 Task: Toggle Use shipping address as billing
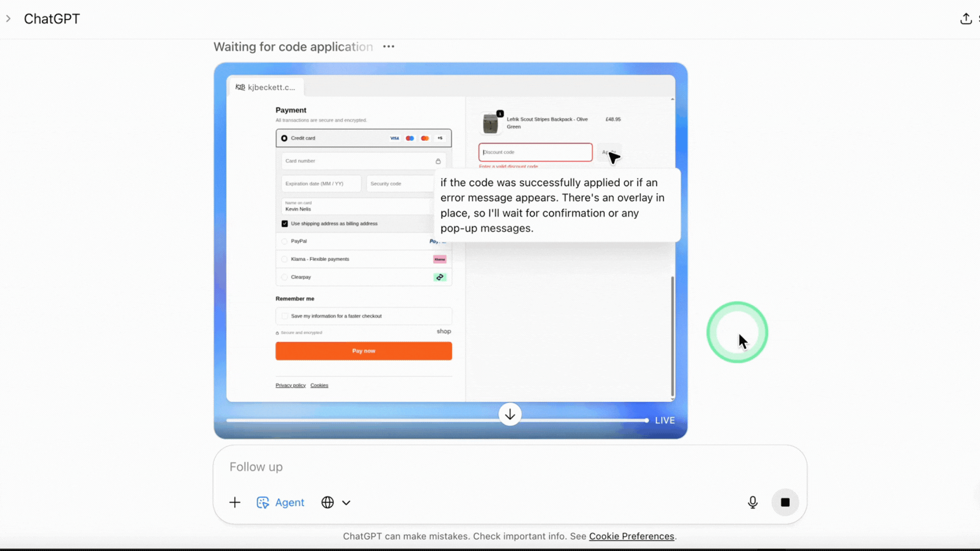point(285,223)
